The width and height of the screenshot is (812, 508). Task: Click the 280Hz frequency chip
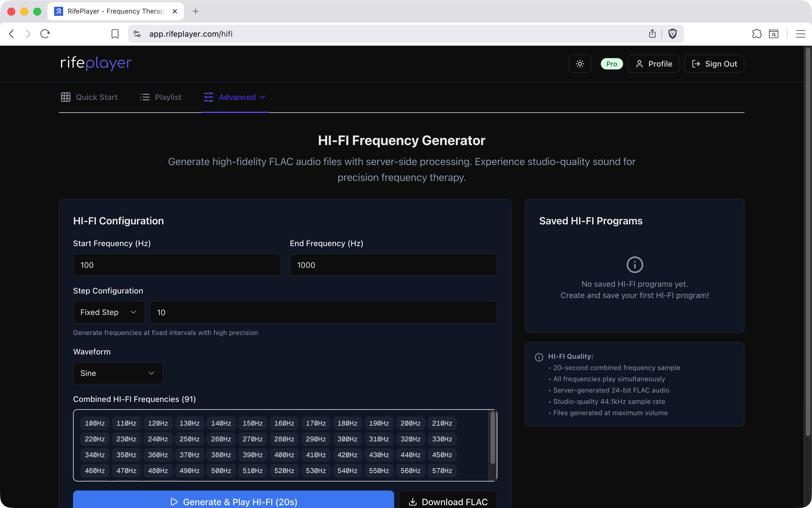[284, 439]
